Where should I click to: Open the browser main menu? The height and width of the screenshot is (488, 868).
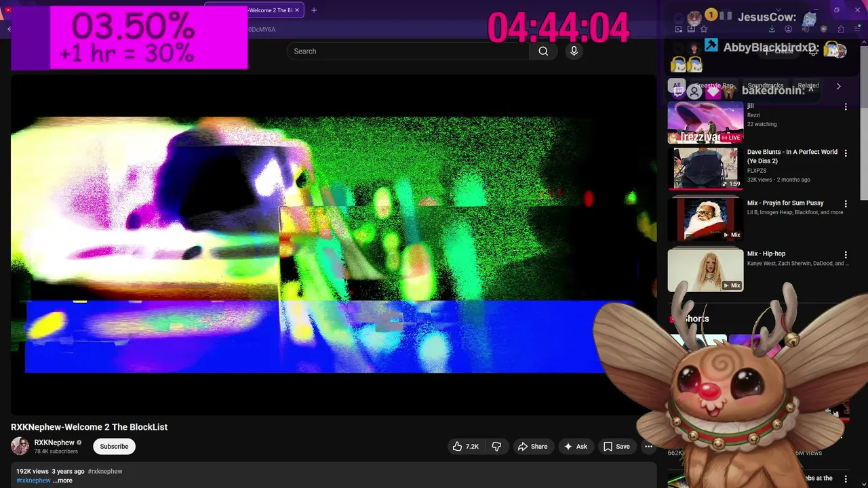pyautogui.click(x=857, y=29)
